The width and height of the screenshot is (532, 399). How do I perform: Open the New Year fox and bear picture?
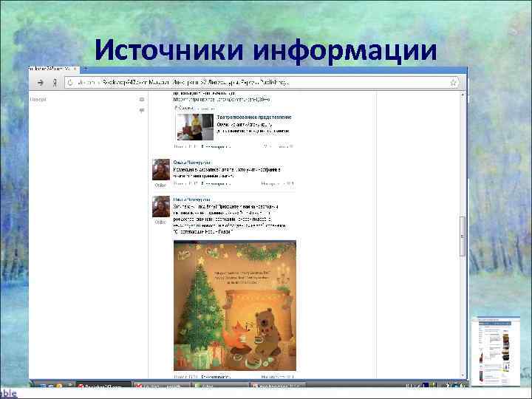pos(235,305)
